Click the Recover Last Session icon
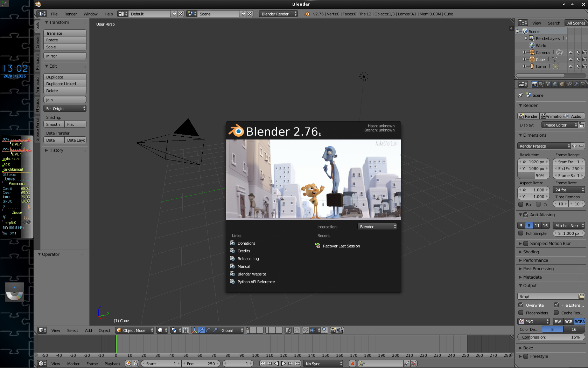This screenshot has width=588, height=368. (x=318, y=246)
